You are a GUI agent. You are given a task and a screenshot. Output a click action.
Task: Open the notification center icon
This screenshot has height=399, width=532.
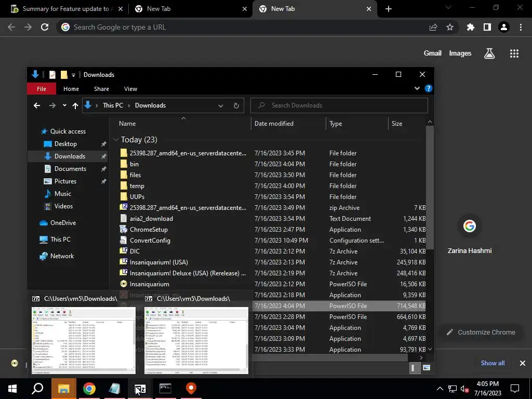click(515, 389)
